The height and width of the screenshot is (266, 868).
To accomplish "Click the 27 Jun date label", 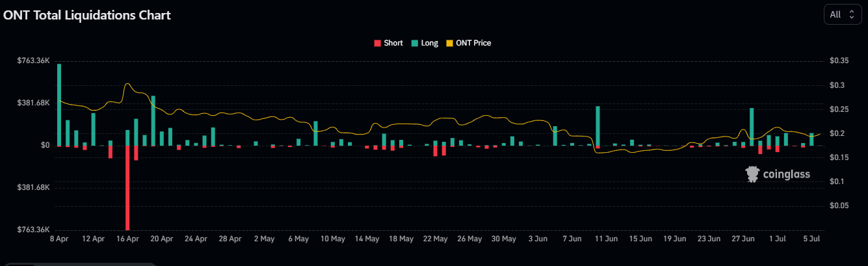I will 743,239.
